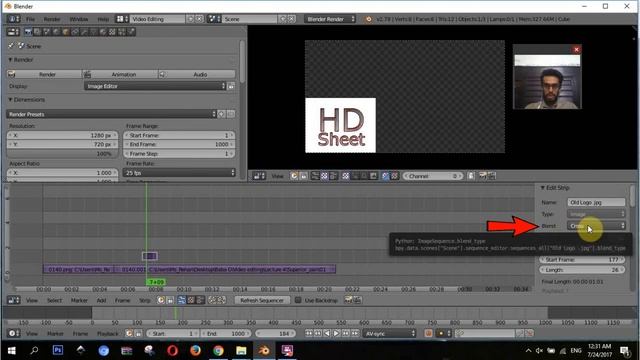This screenshot has height=360, width=640.
Task: Close the webcam overlay with red X
Action: [576, 49]
